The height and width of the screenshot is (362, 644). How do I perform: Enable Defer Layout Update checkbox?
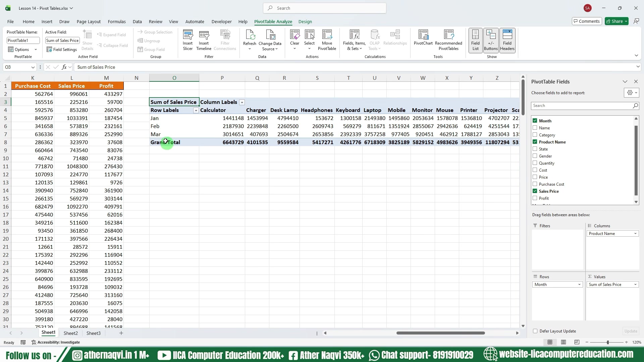535,331
